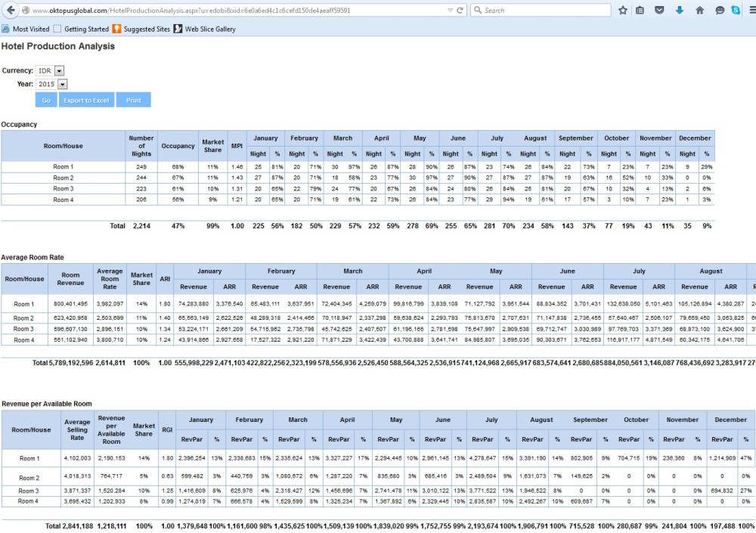Click the Skype toolbar icon
The width and height of the screenshot is (756, 533).
point(735,11)
